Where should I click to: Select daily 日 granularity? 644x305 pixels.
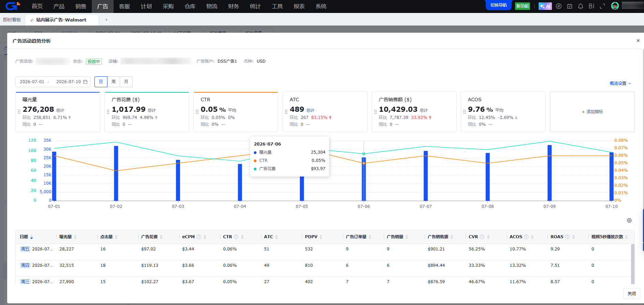click(x=101, y=82)
